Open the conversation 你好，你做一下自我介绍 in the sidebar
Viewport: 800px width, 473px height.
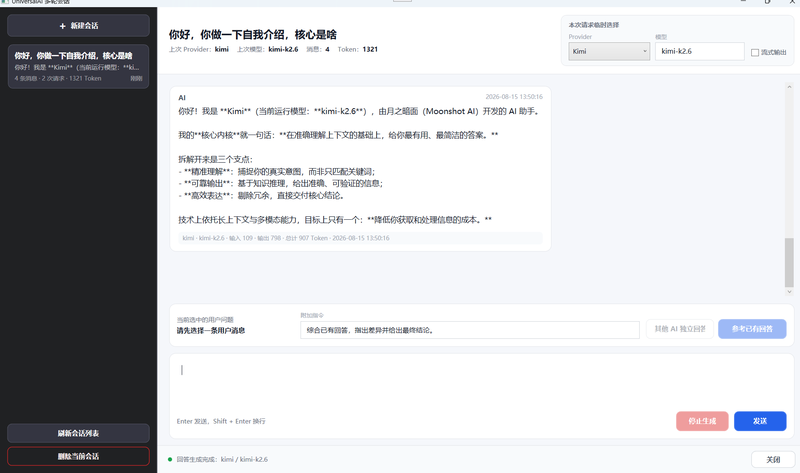click(78, 66)
